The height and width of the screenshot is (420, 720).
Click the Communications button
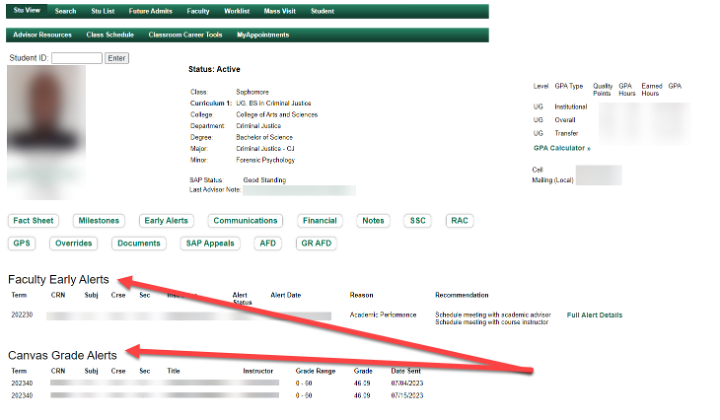tap(245, 221)
